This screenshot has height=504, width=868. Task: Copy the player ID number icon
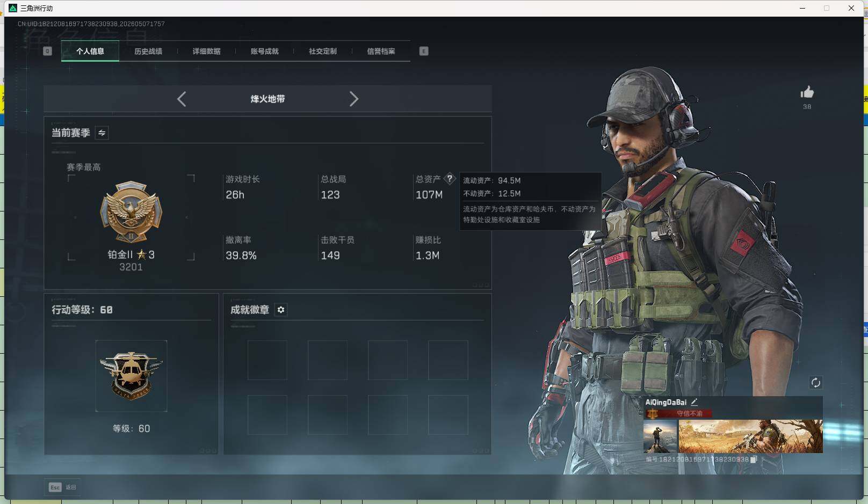coord(754,459)
